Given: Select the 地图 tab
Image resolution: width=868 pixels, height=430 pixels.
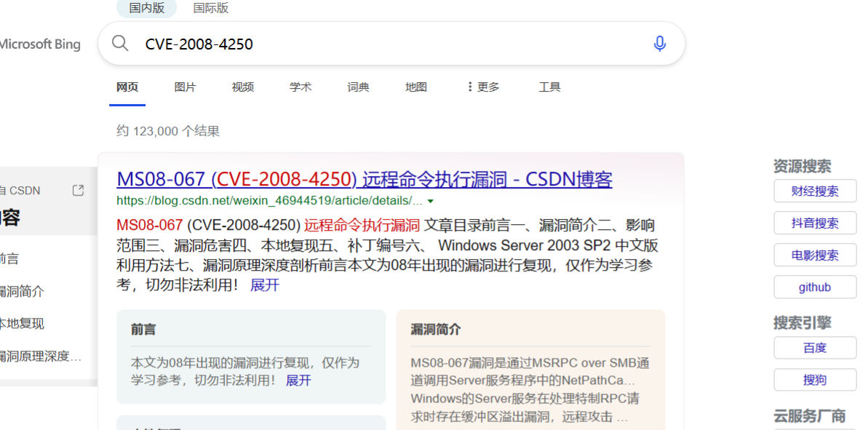Looking at the screenshot, I should pos(415,87).
